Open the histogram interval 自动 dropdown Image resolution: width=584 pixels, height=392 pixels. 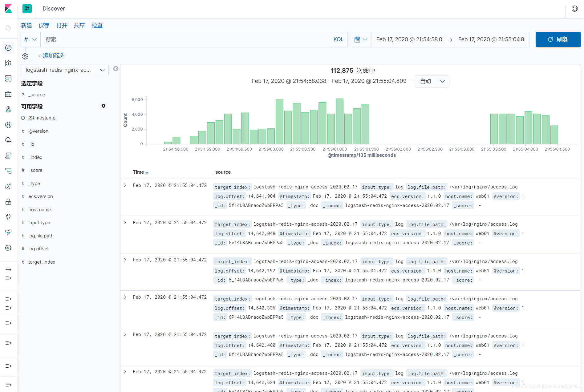click(x=432, y=81)
